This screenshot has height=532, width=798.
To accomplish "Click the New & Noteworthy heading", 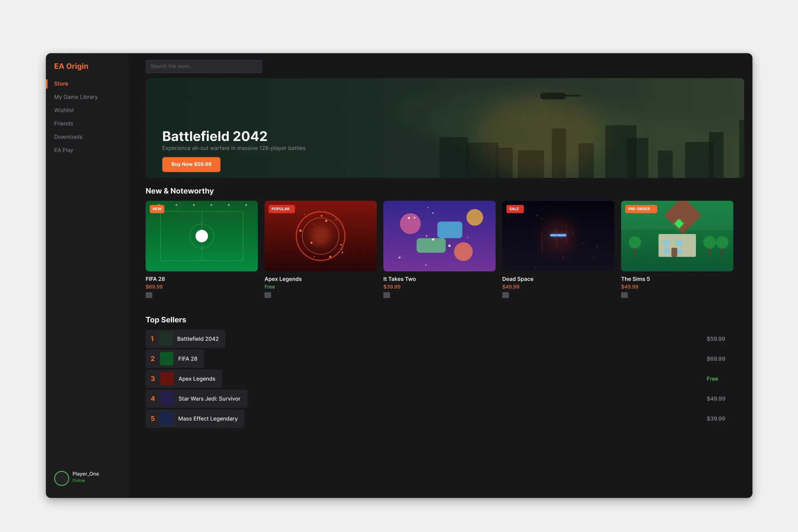I will tap(180, 191).
